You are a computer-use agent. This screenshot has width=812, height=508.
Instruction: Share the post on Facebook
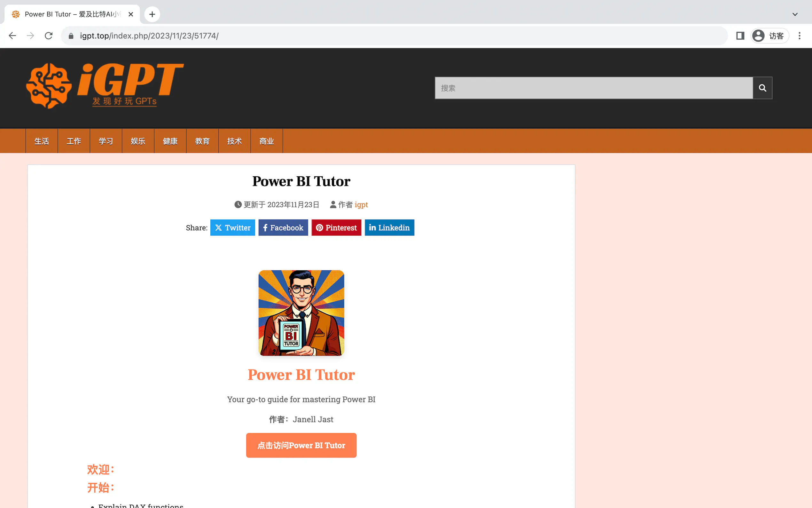click(283, 227)
